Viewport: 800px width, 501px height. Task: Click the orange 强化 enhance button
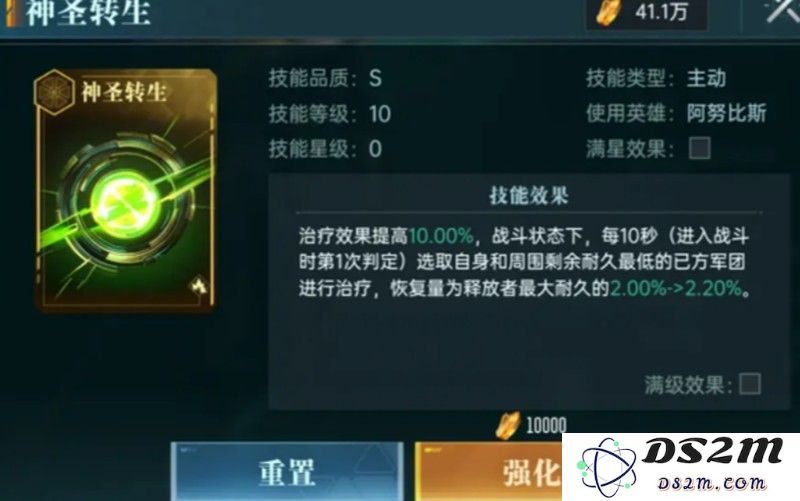pyautogui.click(x=489, y=472)
